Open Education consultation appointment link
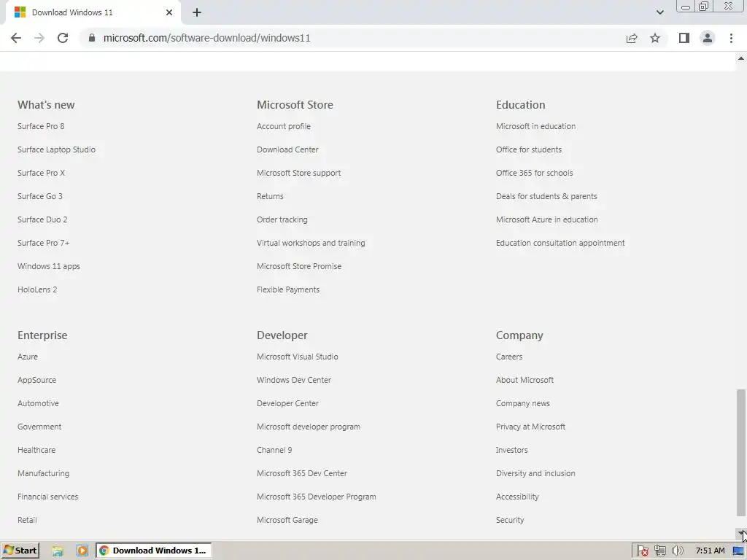The height and width of the screenshot is (560, 747). click(x=560, y=243)
